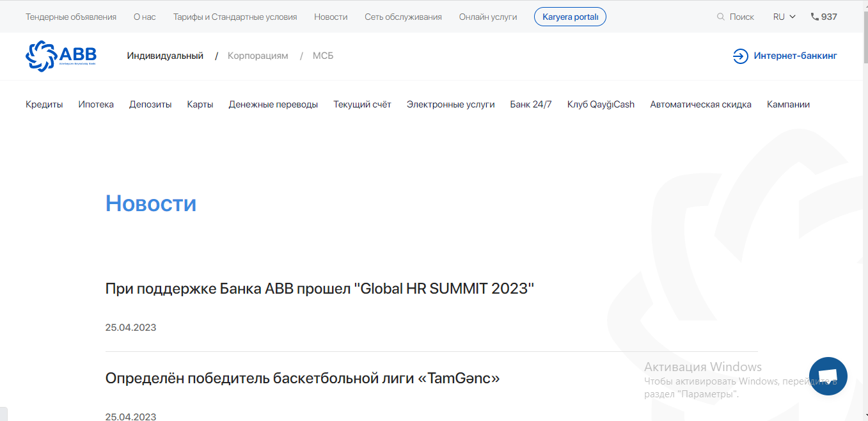
Task: Click the ABB bank logo
Action: (x=60, y=56)
